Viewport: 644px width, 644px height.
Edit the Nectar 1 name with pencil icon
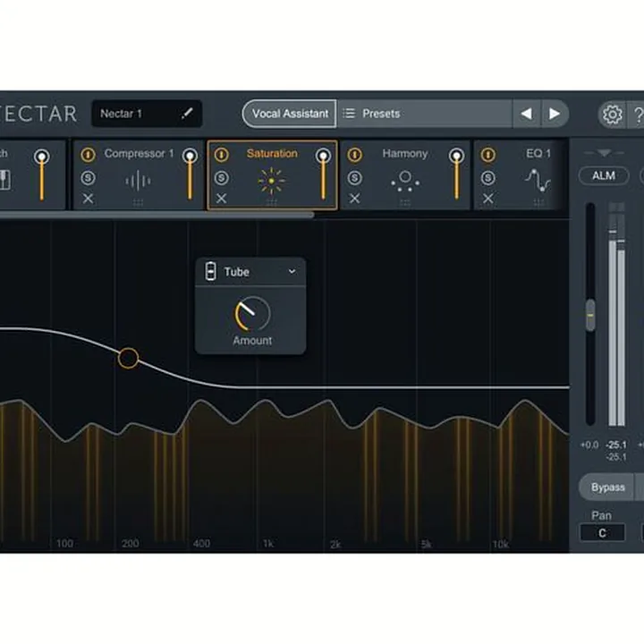pyautogui.click(x=187, y=114)
